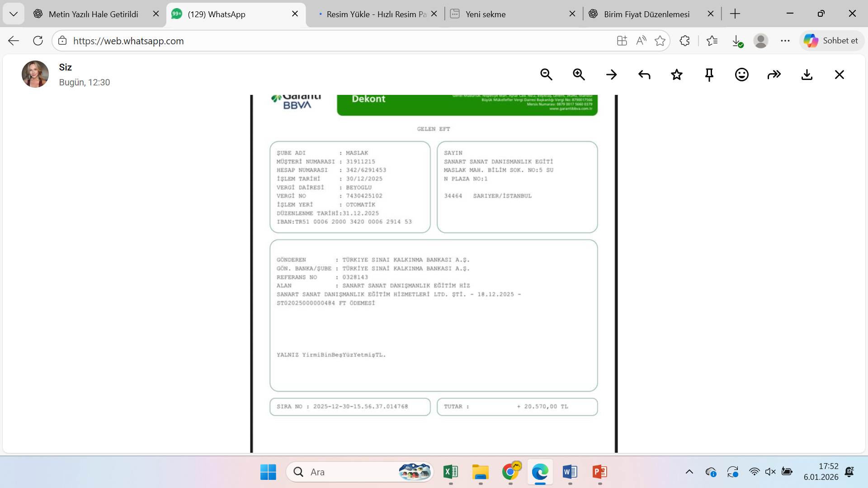Image resolution: width=868 pixels, height=488 pixels.
Task: React with emoji to image
Action: click(741, 75)
